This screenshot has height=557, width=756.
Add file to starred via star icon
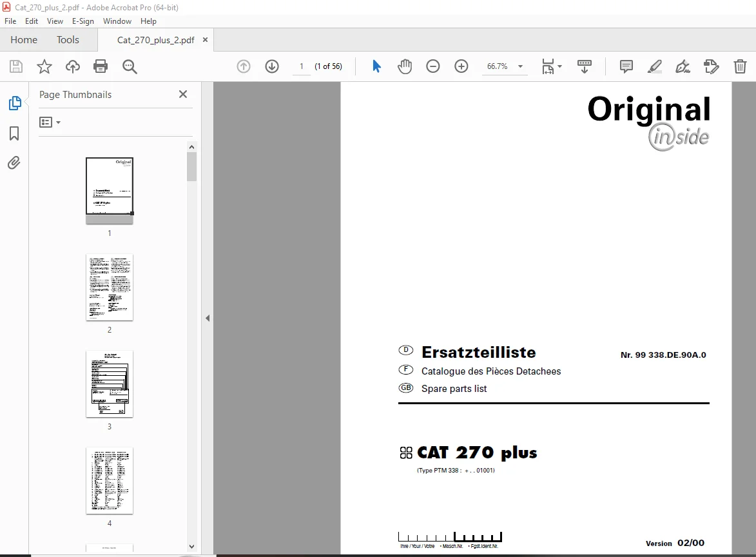click(x=44, y=66)
